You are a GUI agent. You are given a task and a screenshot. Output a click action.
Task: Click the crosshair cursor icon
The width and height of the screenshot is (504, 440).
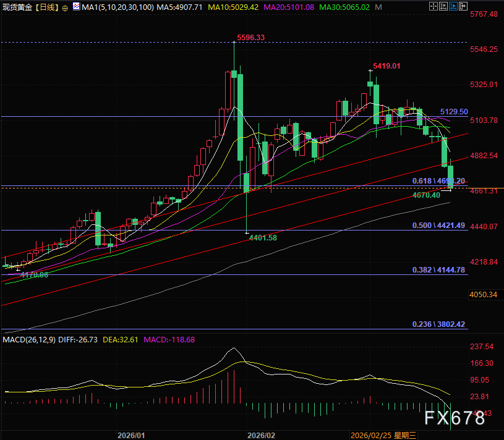(x=434, y=6)
